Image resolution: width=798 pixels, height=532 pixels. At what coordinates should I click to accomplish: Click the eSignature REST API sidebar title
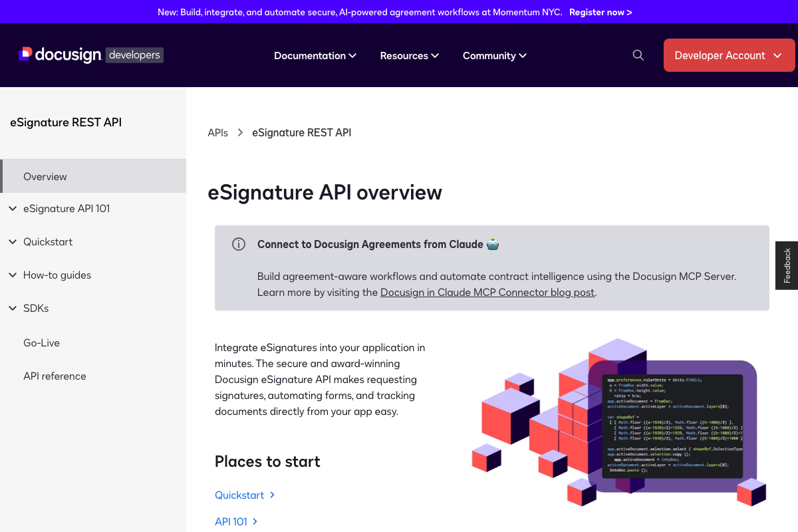[x=66, y=122]
